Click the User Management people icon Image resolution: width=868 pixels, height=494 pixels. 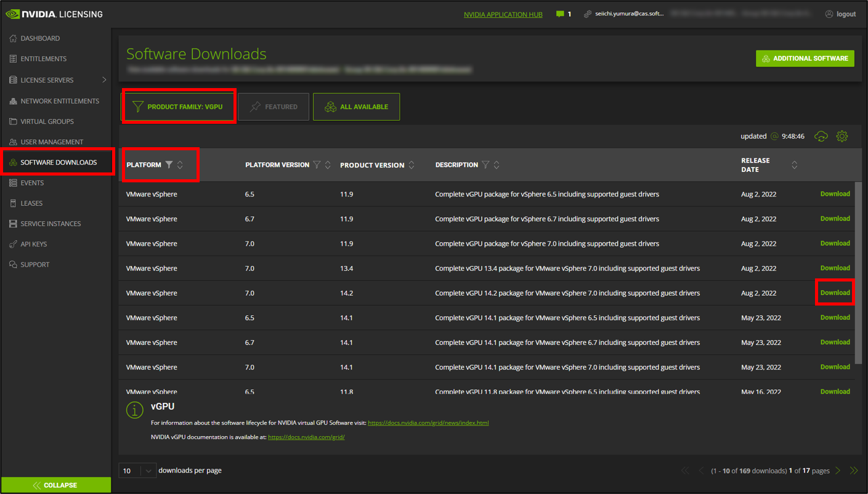(13, 142)
